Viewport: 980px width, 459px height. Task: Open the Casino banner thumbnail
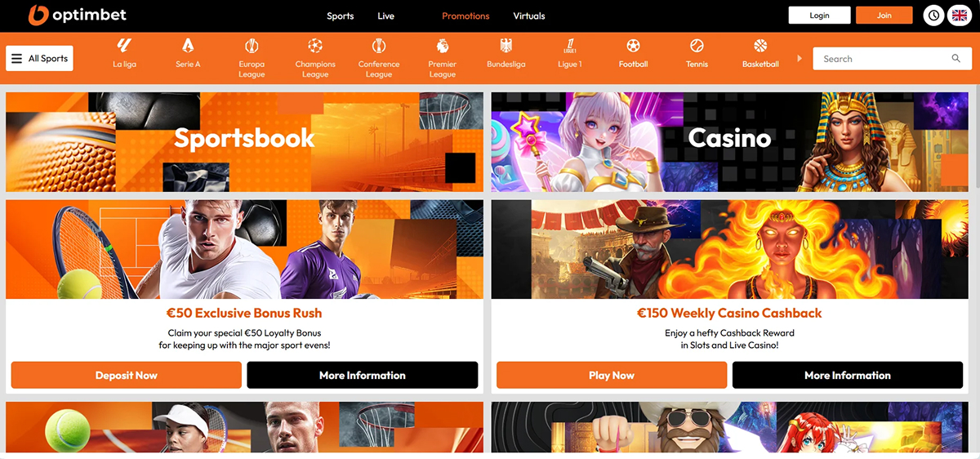(x=729, y=141)
